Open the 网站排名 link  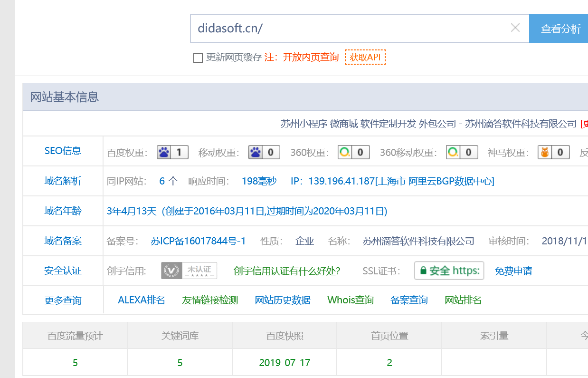pyautogui.click(x=463, y=300)
